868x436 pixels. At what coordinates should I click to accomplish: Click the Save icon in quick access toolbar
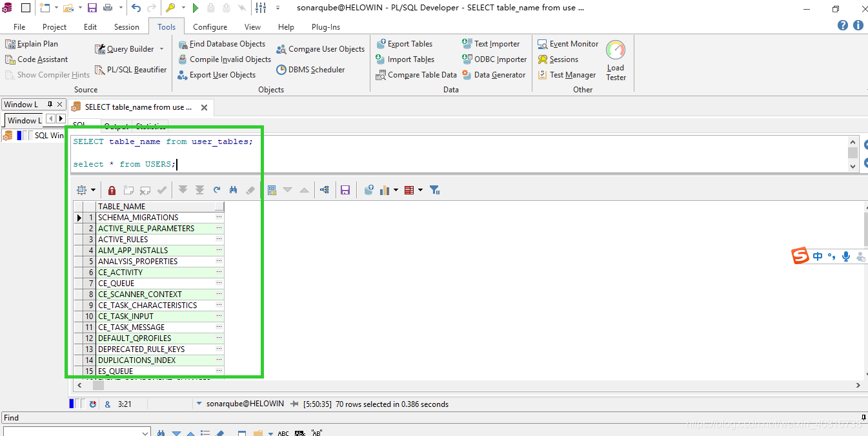tap(92, 8)
